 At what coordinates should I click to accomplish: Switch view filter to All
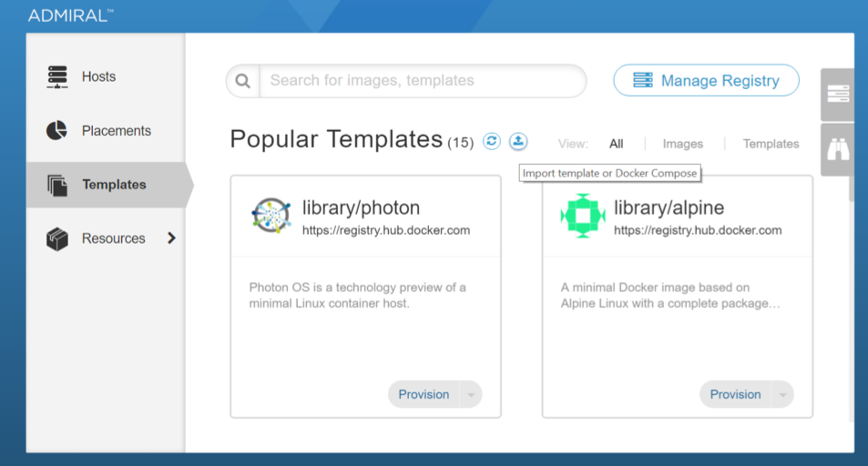coord(616,144)
